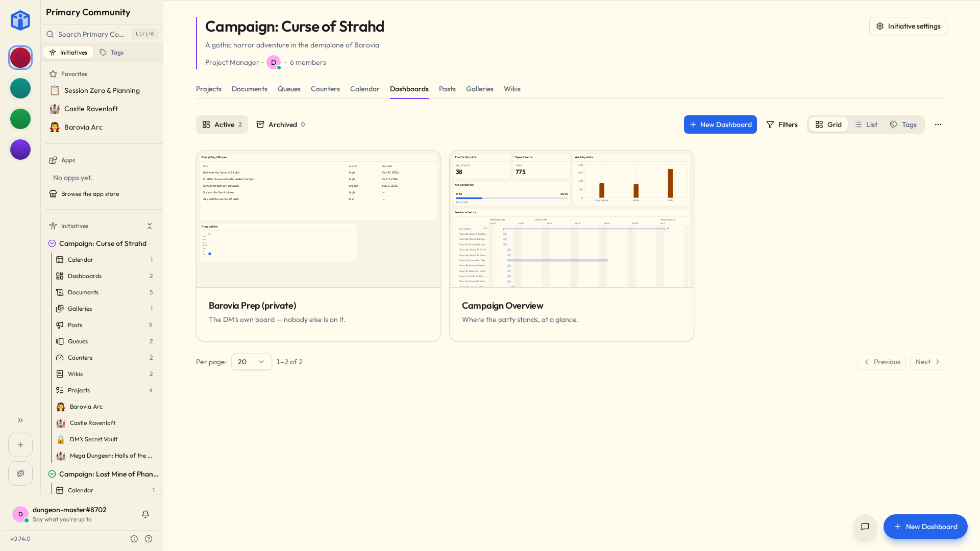
Task: Open the chat bubble icon at bottom
Action: point(865,527)
